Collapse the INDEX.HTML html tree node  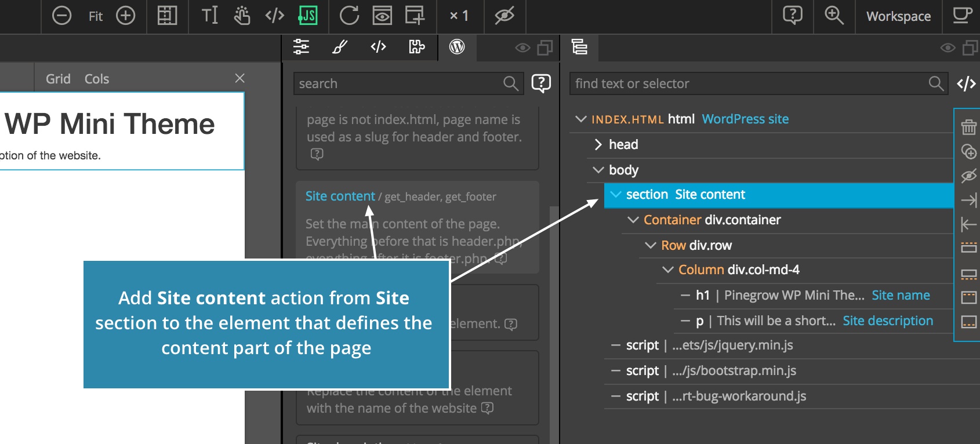[x=580, y=119]
